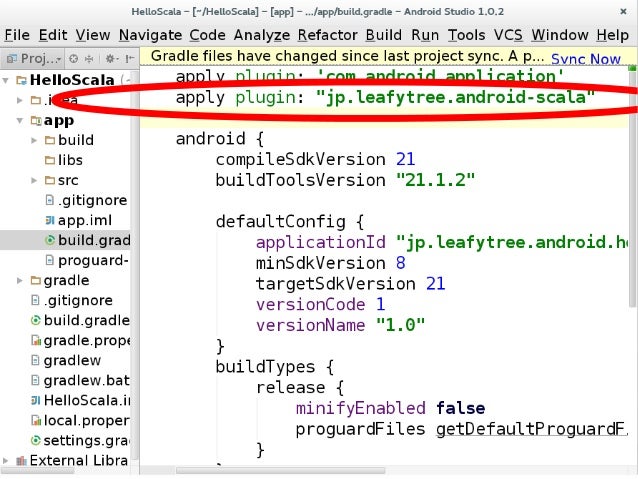Click the versionName "1.0" string
The image size is (638, 479).
400,325
